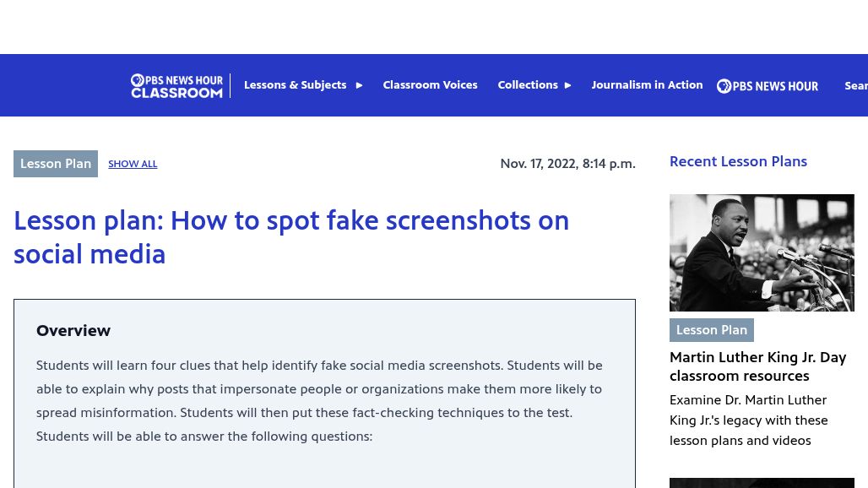This screenshot has width=868, height=488.
Task: Open the Martin Luther King Jr. photo thumbnail
Action: coord(762,252)
